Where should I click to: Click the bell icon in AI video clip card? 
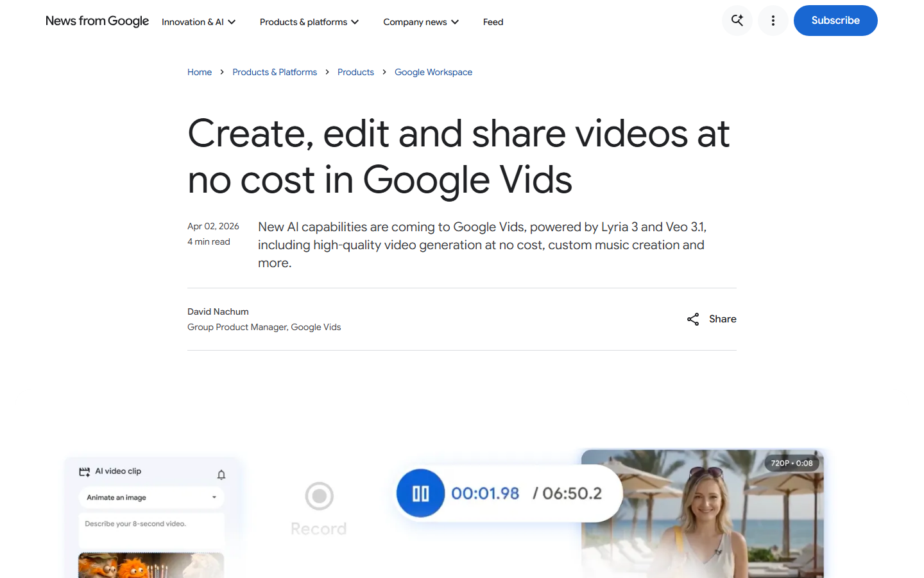coord(221,475)
